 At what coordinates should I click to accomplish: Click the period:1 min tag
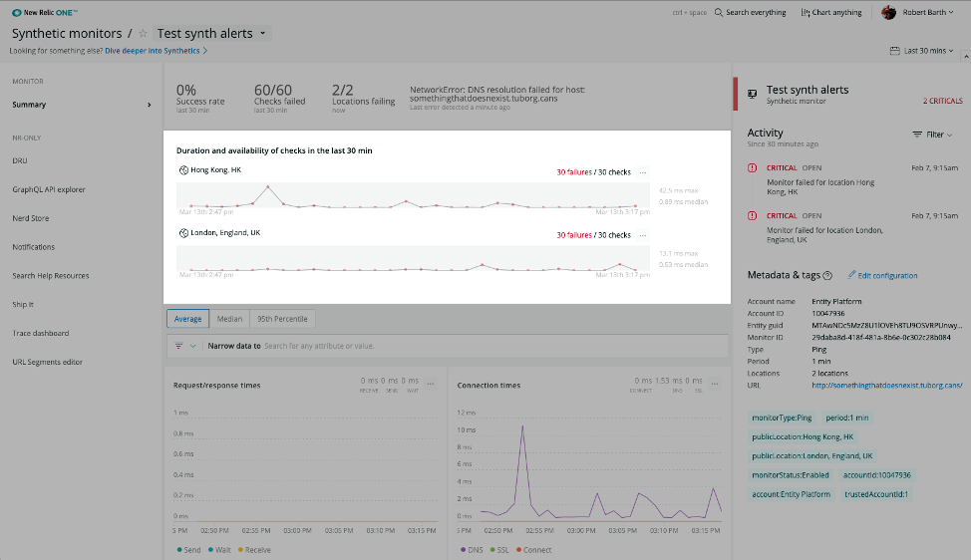pyautogui.click(x=847, y=419)
